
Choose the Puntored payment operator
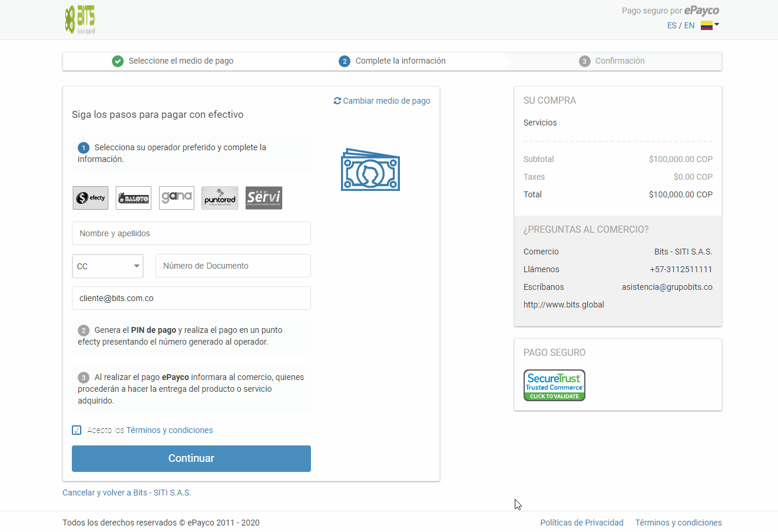(x=220, y=198)
